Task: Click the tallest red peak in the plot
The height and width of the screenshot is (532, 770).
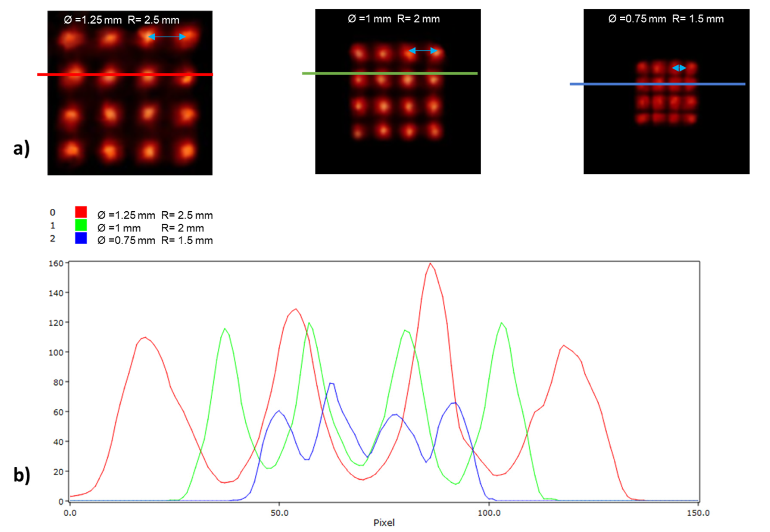Action: (x=430, y=264)
